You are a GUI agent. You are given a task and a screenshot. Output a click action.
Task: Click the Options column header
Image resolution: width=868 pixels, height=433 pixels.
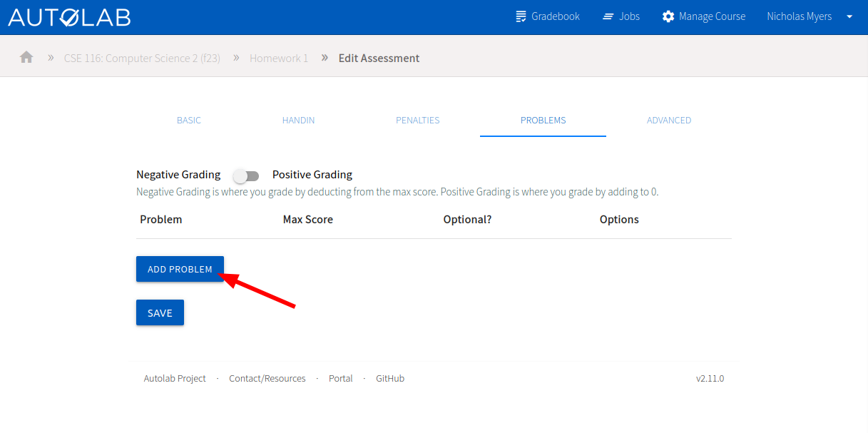619,219
